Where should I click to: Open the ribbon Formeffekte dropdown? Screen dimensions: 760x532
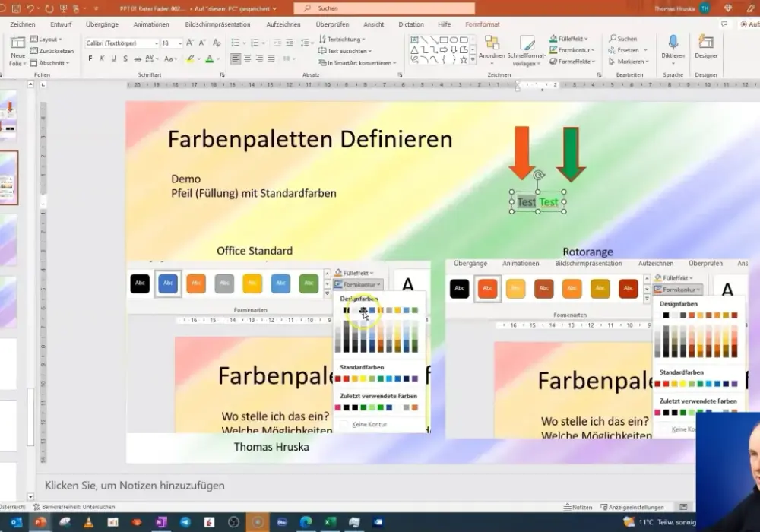(572, 62)
